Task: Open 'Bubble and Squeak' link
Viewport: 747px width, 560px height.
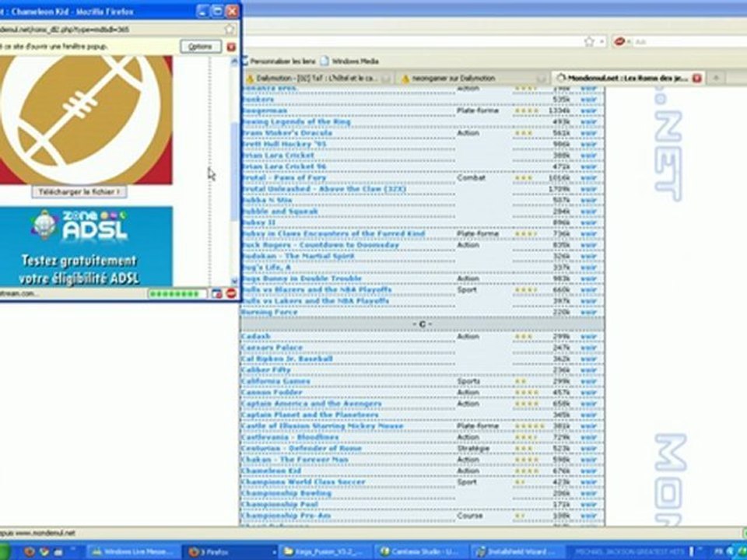Action: [280, 212]
